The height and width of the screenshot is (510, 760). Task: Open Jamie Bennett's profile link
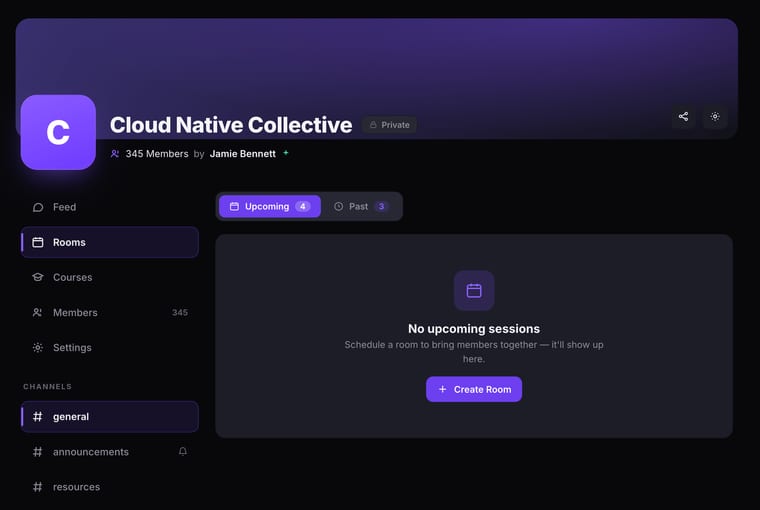coord(243,154)
